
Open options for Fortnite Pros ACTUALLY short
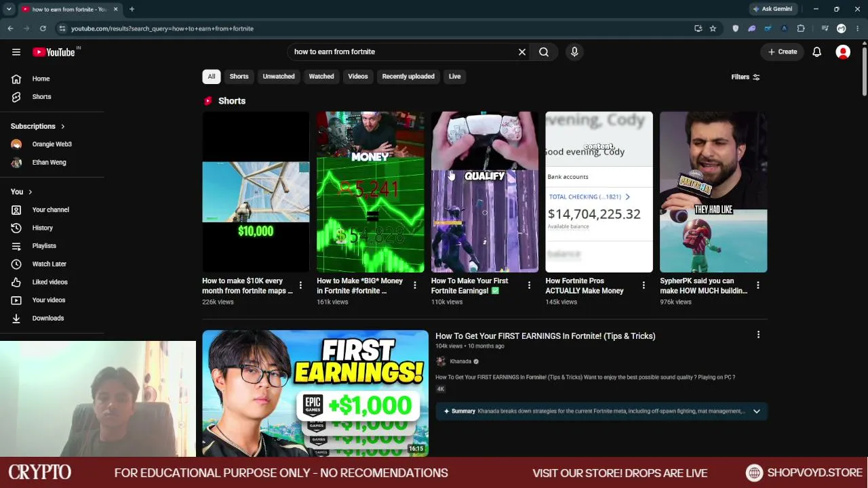(644, 285)
